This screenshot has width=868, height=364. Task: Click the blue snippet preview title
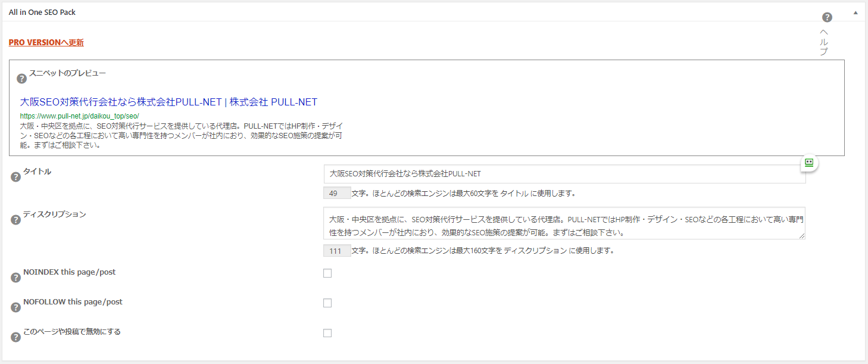click(168, 102)
